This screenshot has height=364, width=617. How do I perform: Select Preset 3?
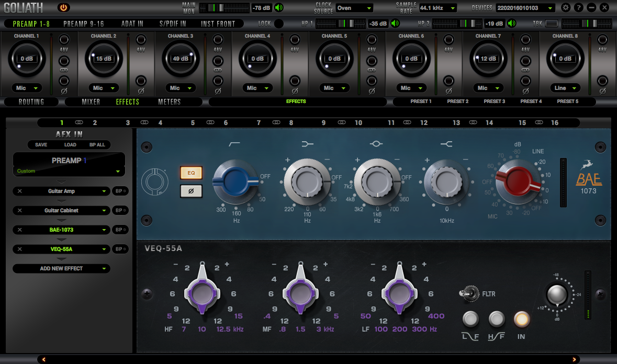pos(494,101)
